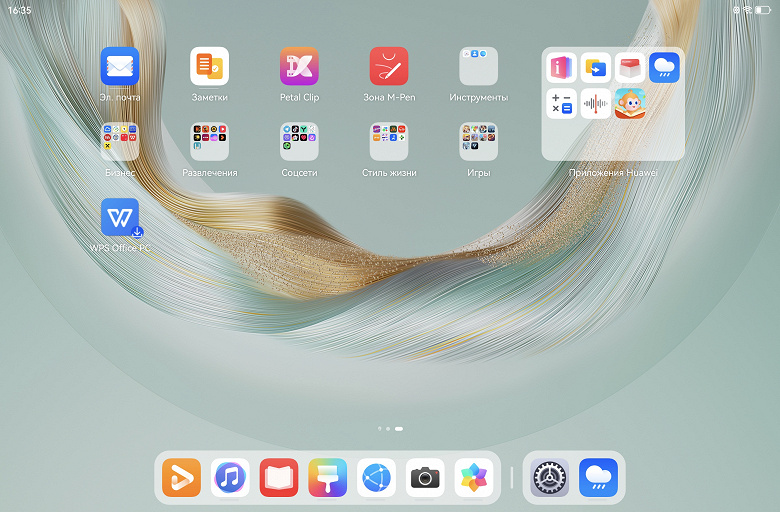This screenshot has width=780, height=512.
Task: Open the Gallery app in dock
Action: (x=474, y=478)
